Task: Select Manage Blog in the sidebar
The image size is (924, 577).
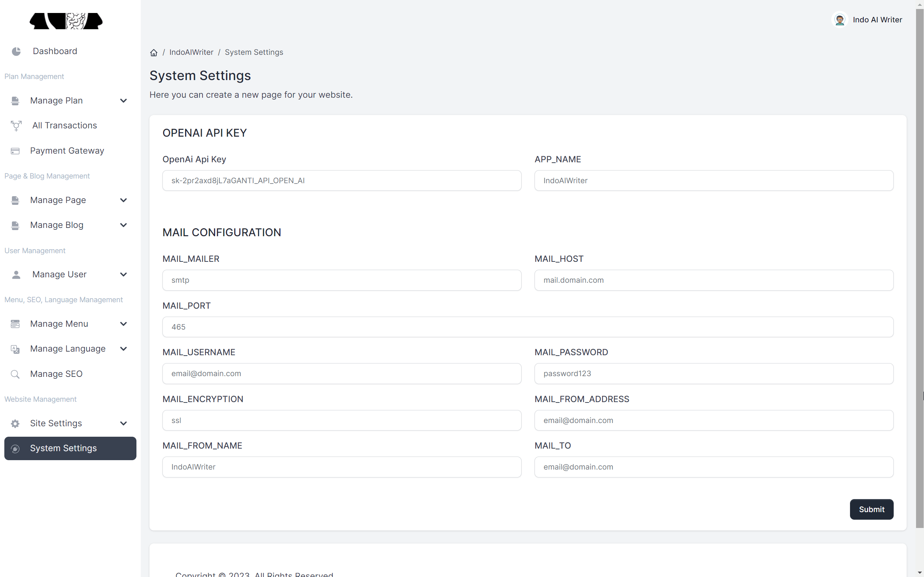Action: click(x=57, y=225)
